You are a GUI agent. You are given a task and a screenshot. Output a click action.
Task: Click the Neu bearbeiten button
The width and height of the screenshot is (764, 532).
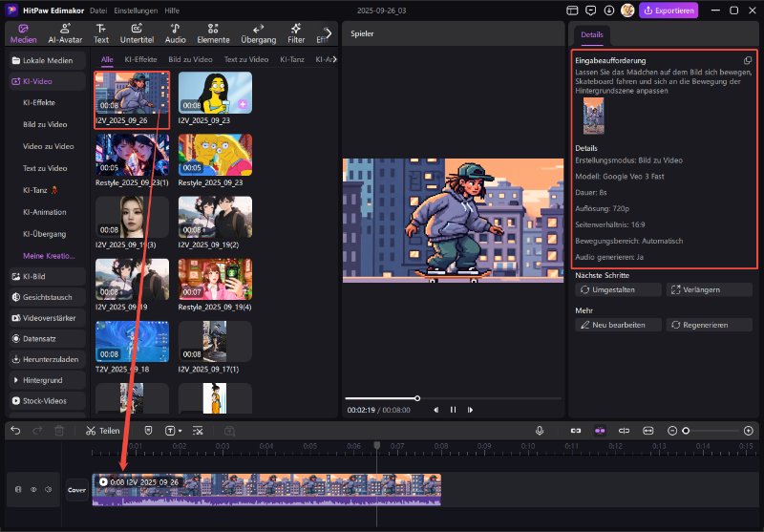(618, 325)
